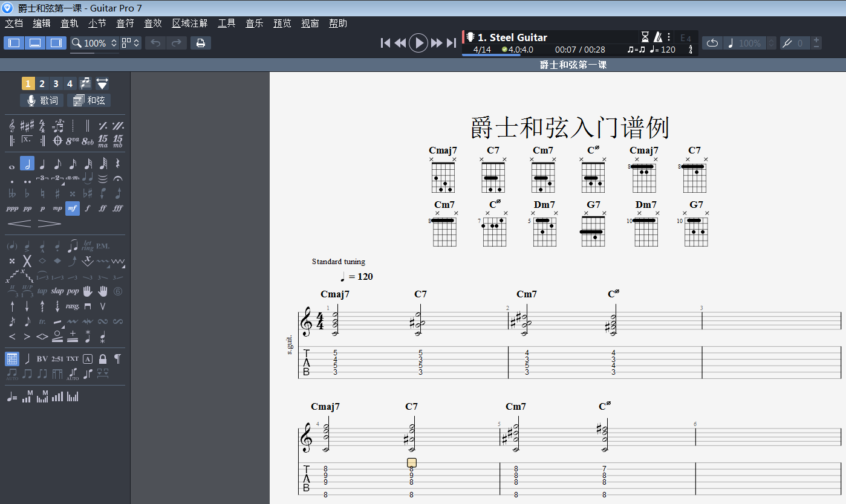This screenshot has height=504, width=846.
Task: Toggle the bottom panel visibility button
Action: coord(35,43)
